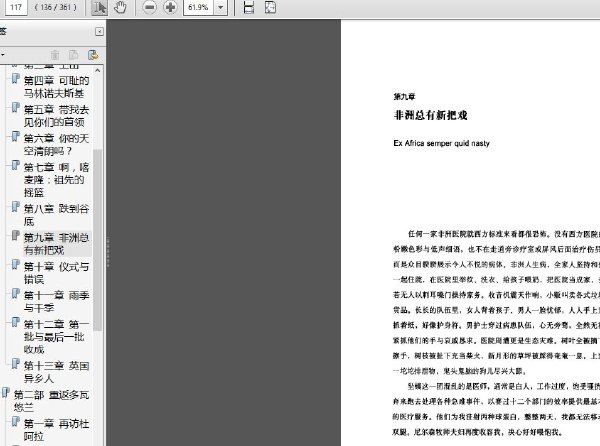
Task: Delete selected bookmark trash icon
Action: (55, 55)
